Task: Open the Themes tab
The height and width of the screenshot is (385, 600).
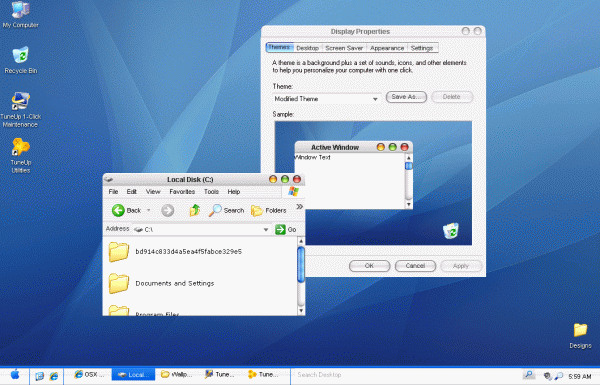Action: [x=279, y=47]
